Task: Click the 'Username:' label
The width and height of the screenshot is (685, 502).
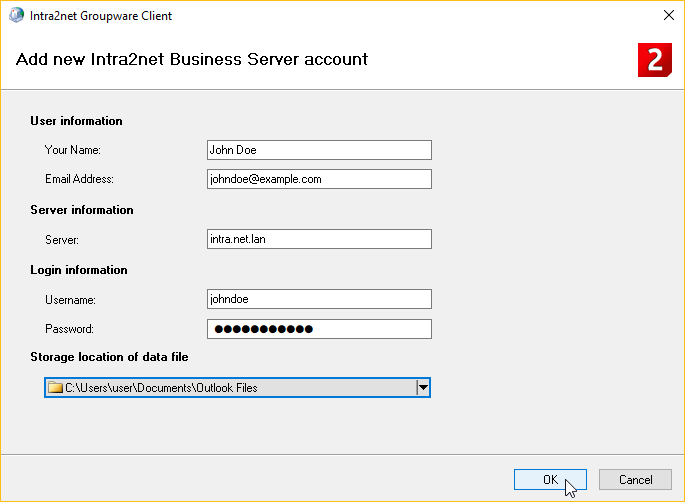Action: click(x=70, y=300)
